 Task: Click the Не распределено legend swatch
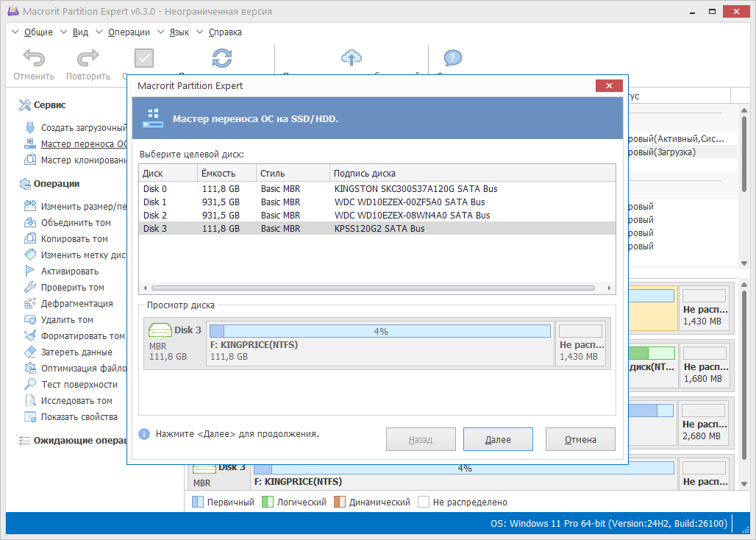click(x=424, y=502)
